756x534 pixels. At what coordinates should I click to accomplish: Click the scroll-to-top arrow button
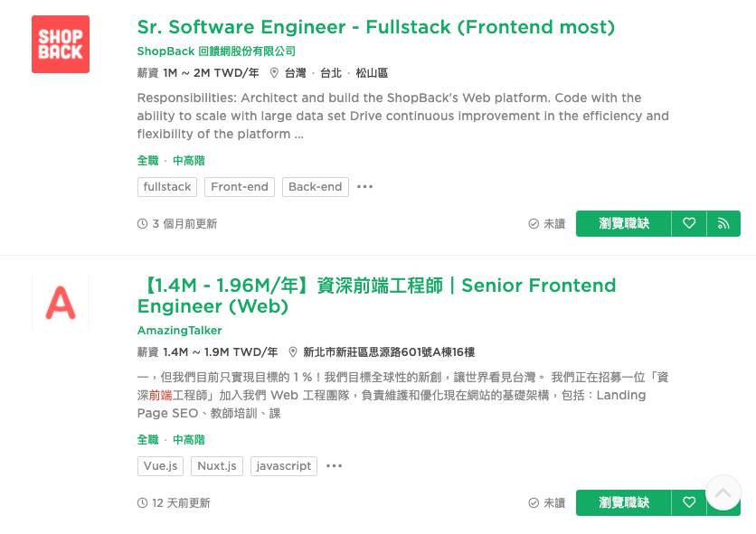point(723,492)
